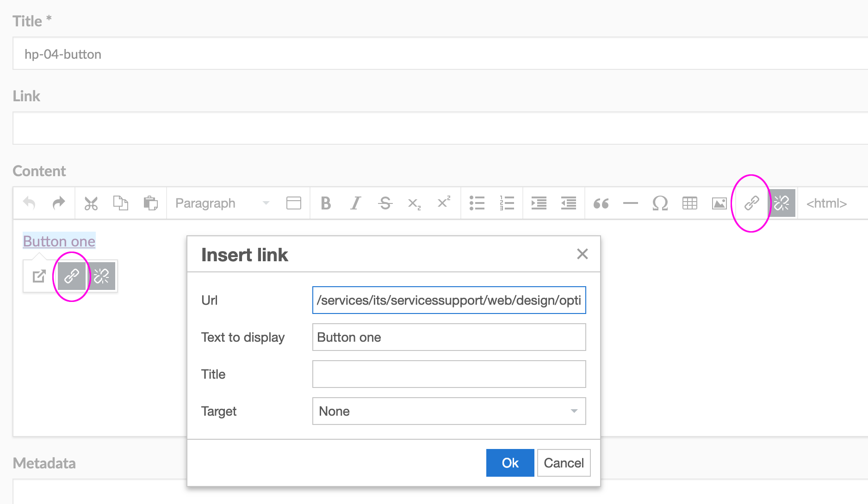868x504 pixels.
Task: Open the <html> source code view
Action: click(x=826, y=203)
